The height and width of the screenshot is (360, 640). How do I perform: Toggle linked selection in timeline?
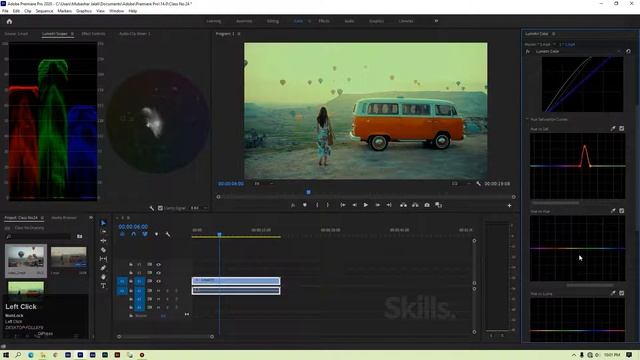pyautogui.click(x=145, y=234)
